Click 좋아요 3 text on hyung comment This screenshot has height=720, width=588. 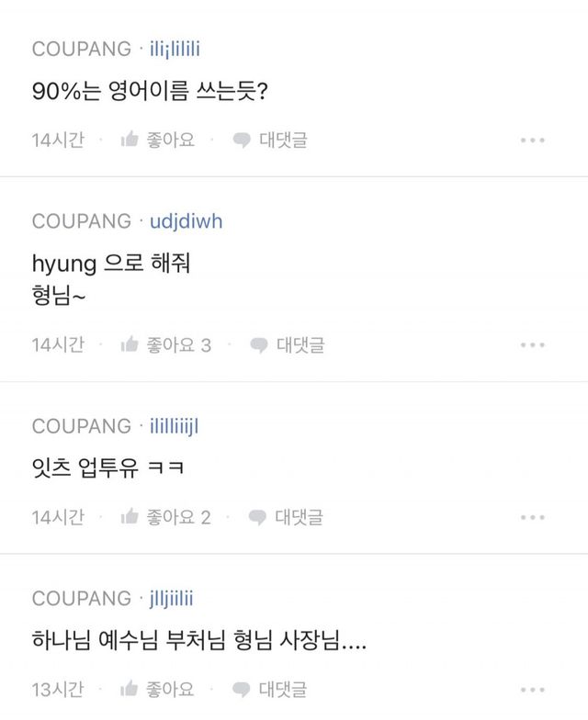tap(179, 345)
